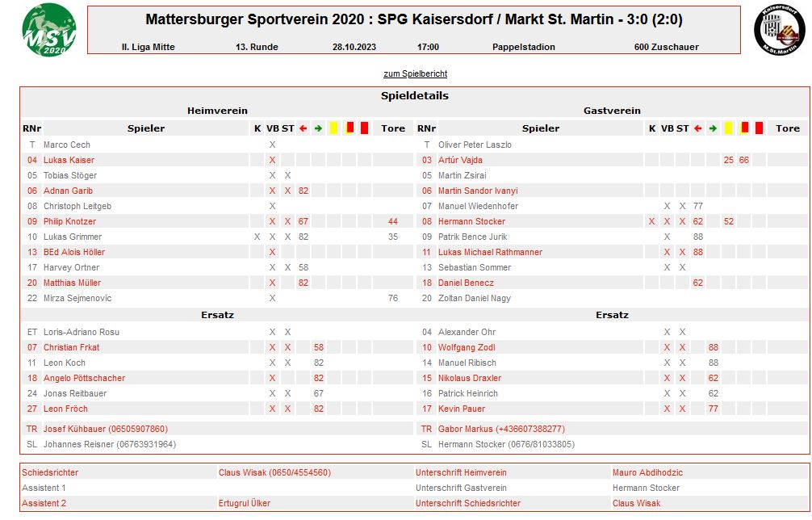The image size is (812, 520).
Task: Click the Kaisersdorf M.St.Martin club crest
Action: coord(780,30)
